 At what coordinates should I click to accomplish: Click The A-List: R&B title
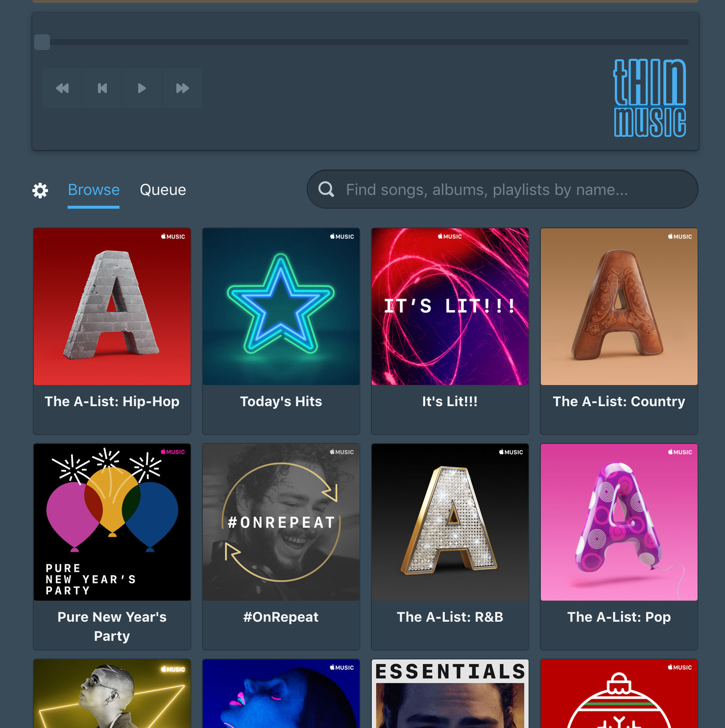(450, 617)
